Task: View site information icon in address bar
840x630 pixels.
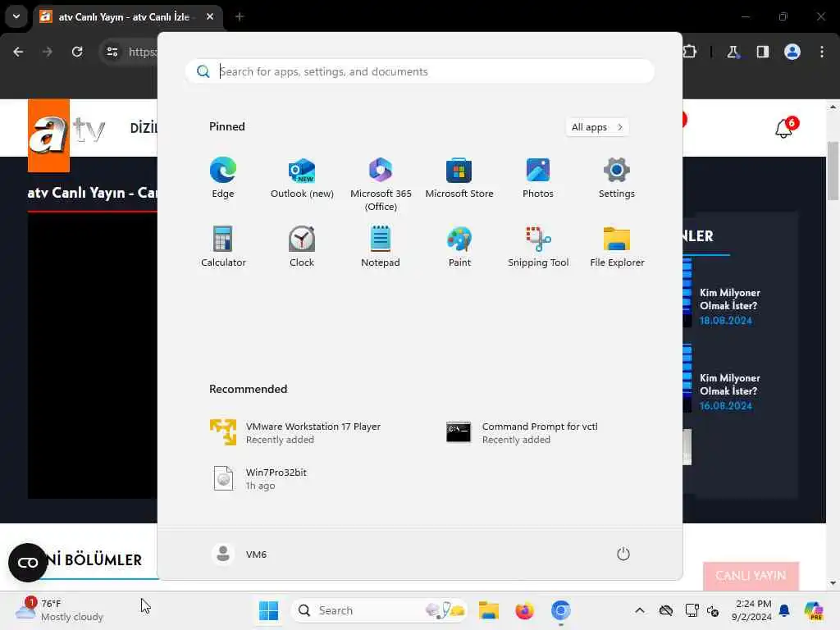Action: 112,52
